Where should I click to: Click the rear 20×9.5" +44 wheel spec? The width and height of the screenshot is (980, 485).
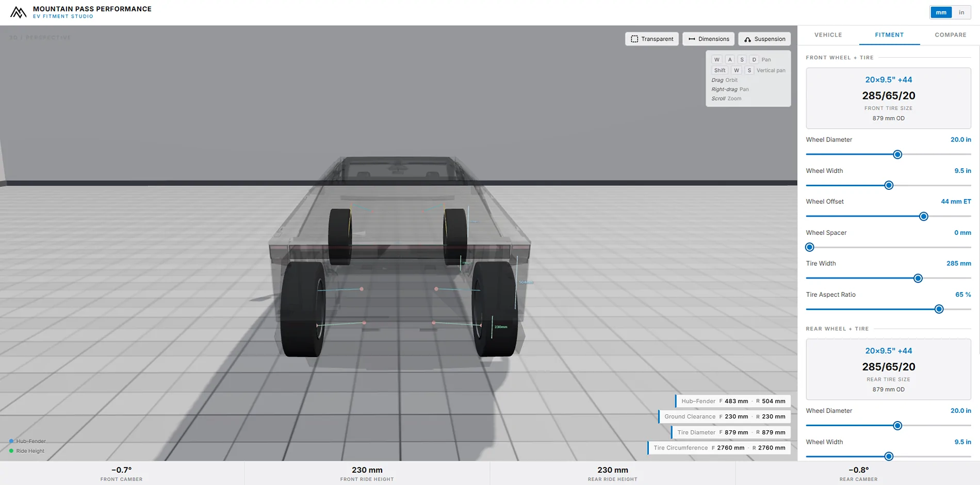pyautogui.click(x=888, y=351)
